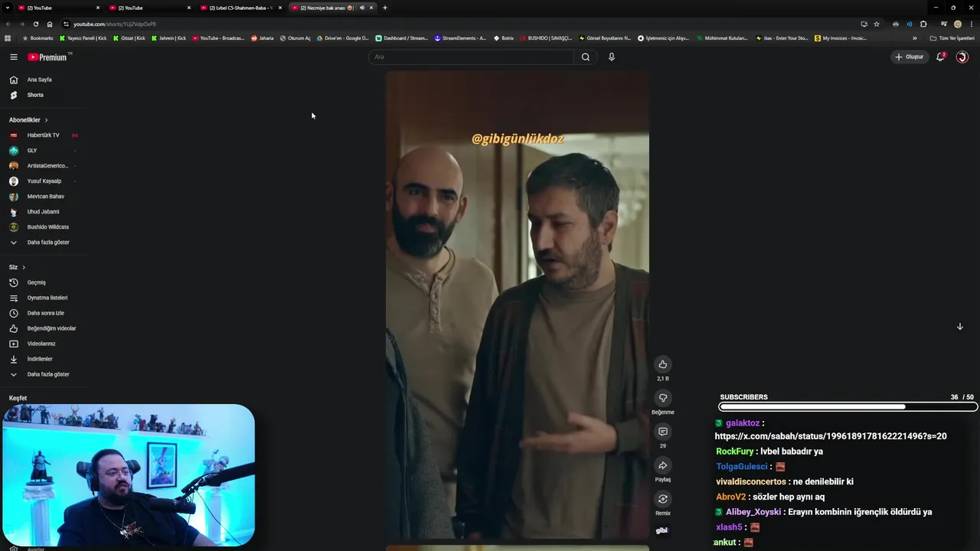Open the Siz section chevron
Image resolution: width=980 pixels, height=551 pixels.
click(24, 267)
